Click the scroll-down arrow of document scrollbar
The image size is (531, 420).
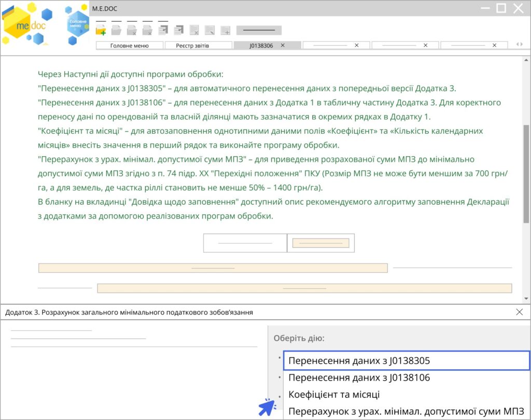[526, 299]
